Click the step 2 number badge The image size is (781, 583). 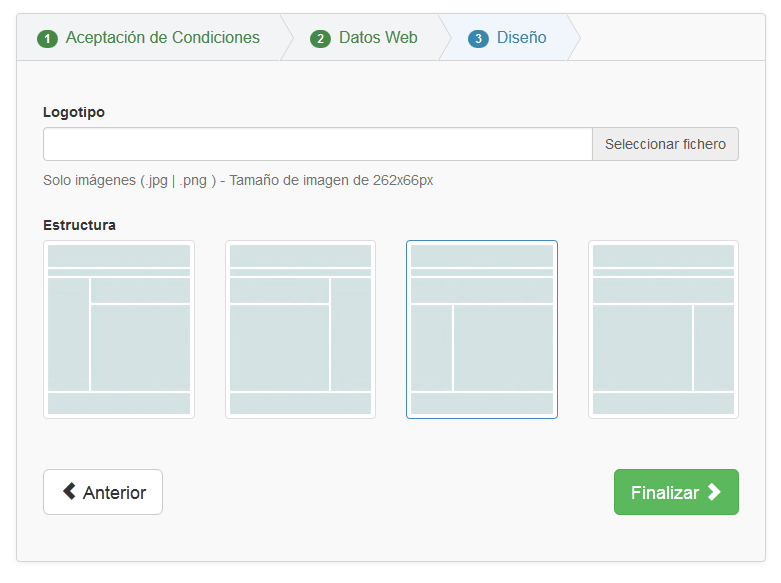point(320,39)
